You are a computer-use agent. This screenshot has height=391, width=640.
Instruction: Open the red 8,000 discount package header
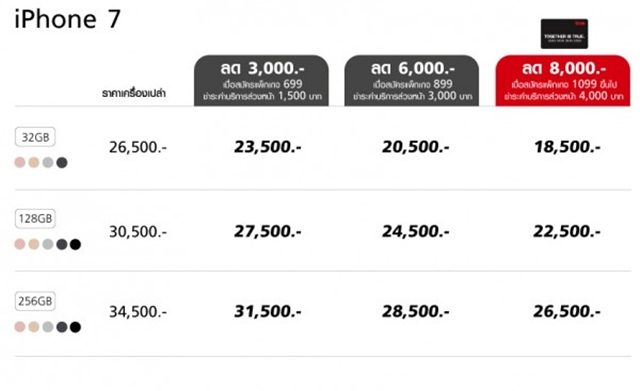[563, 81]
